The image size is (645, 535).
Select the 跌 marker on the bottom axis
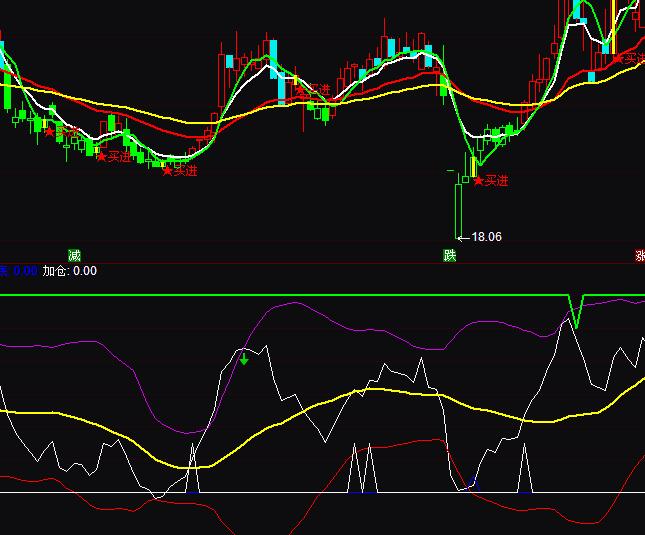coord(450,255)
